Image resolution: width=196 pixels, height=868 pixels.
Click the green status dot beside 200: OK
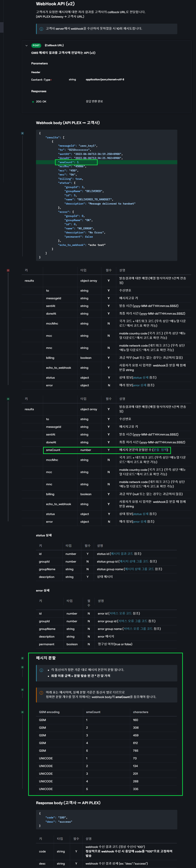[x=33, y=102]
